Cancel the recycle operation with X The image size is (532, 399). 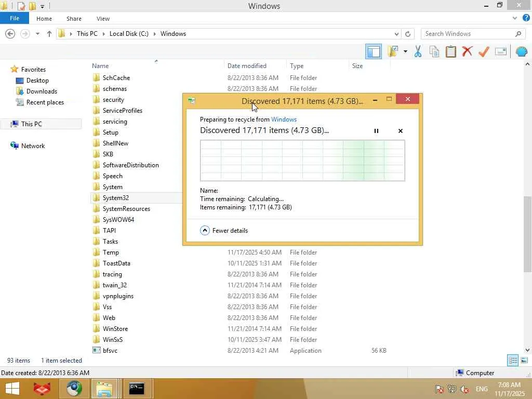[x=401, y=131]
